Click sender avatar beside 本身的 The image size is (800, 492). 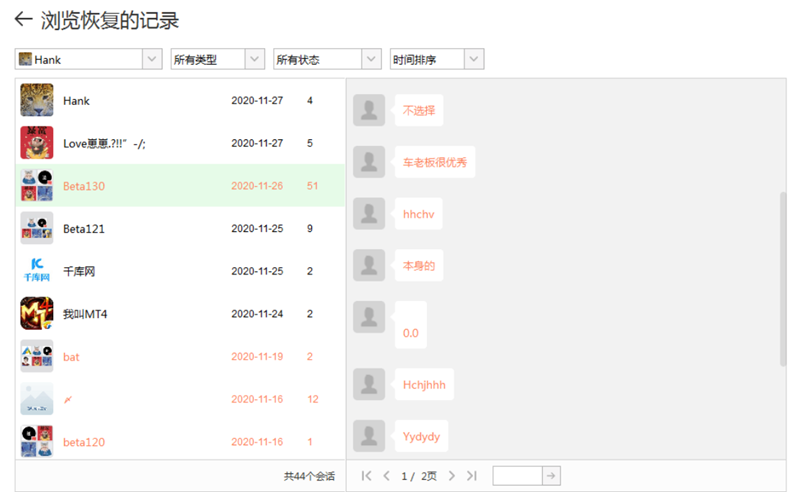(x=369, y=265)
